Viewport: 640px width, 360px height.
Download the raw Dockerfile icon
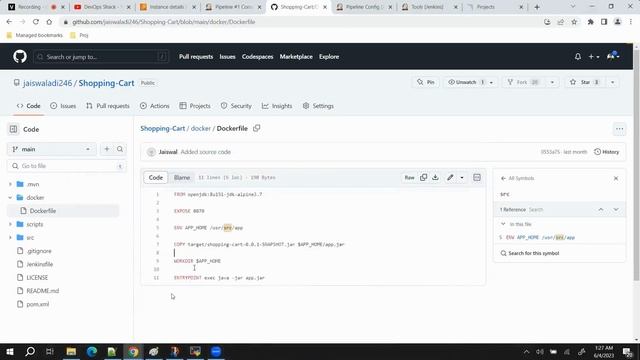[x=436, y=177]
